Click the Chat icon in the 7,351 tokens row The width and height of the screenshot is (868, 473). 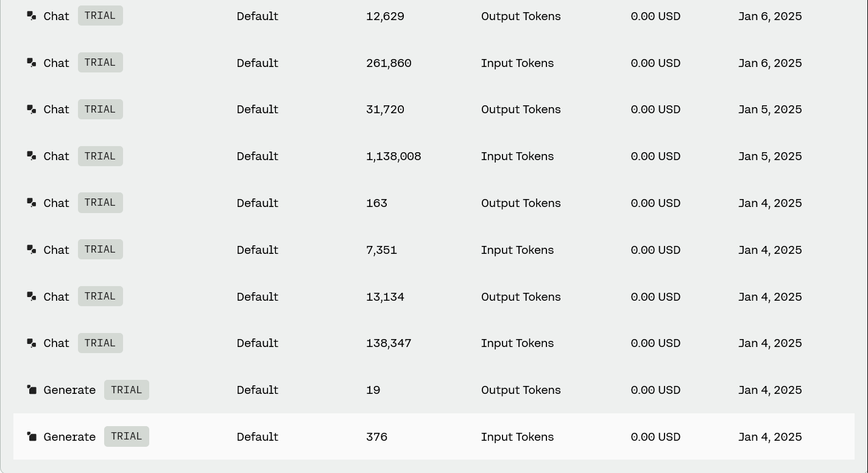32,250
